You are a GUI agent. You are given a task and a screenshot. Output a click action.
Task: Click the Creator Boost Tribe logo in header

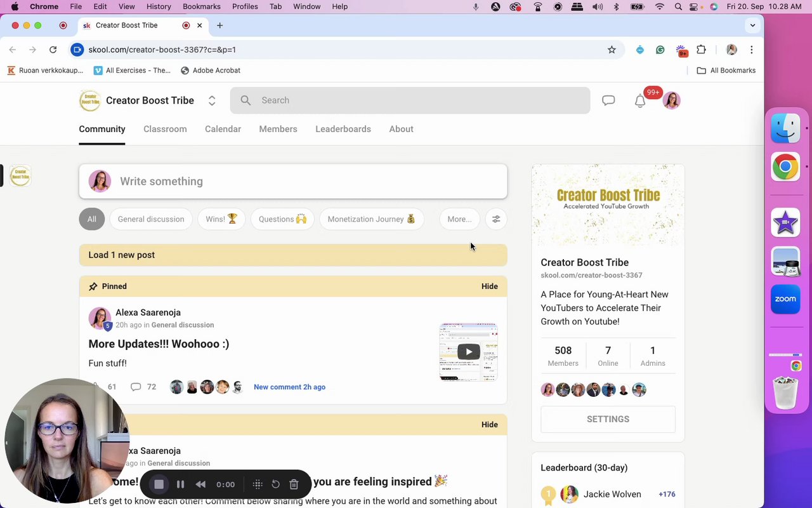(x=89, y=100)
